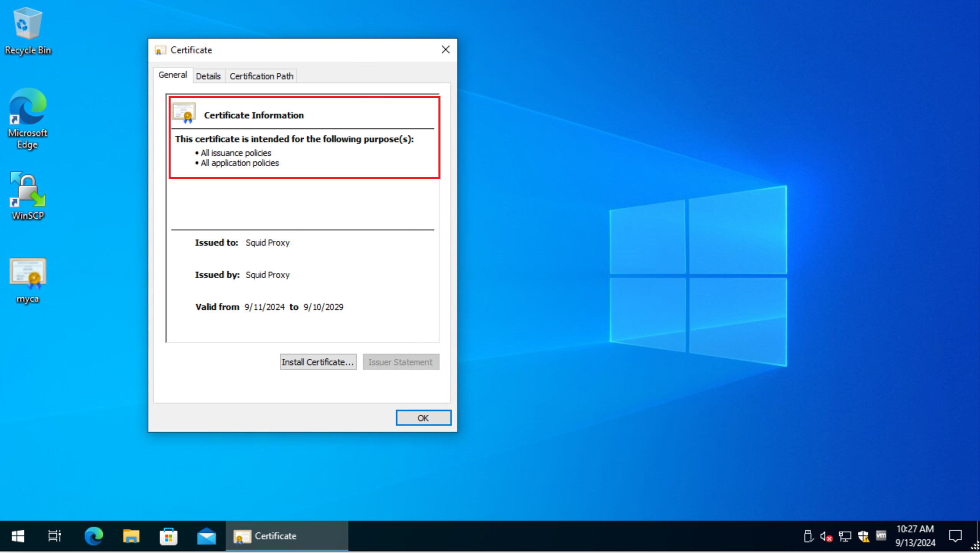Image resolution: width=980 pixels, height=553 pixels.
Task: Click the disabled Issuer Statement button
Action: 401,362
